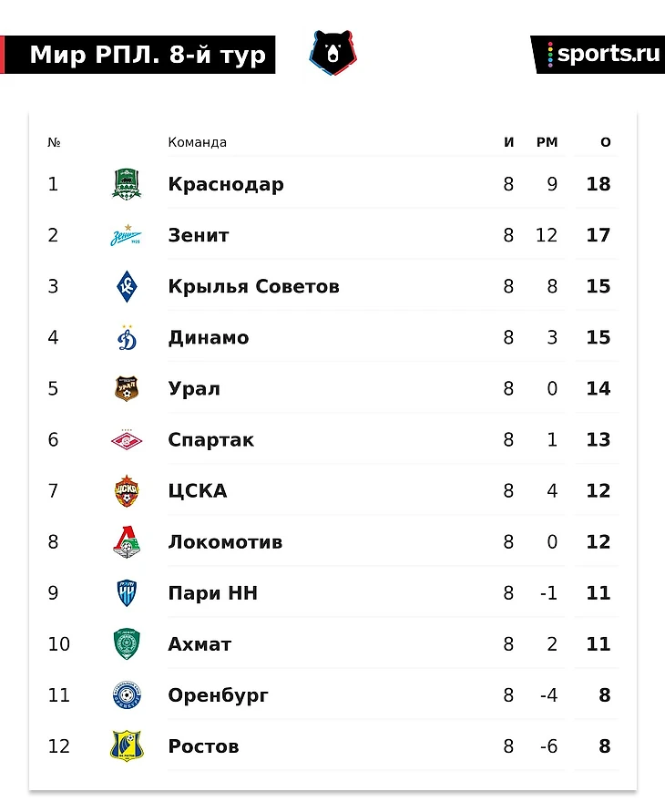Image resolution: width=665 pixels, height=812 pixels.
Task: Click the Мир РПЛ. 8-й тур title
Action: pos(148,55)
